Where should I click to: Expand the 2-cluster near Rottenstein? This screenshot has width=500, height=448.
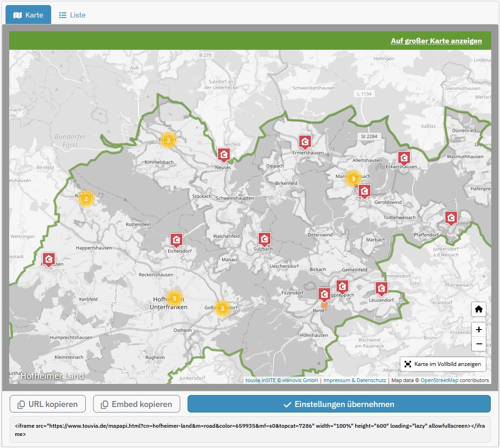click(86, 199)
